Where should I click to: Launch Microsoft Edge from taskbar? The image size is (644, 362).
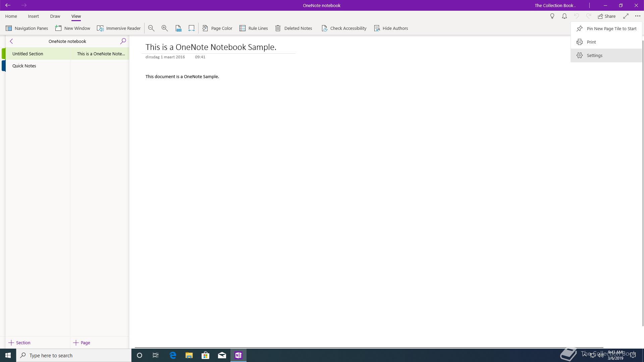pyautogui.click(x=173, y=355)
